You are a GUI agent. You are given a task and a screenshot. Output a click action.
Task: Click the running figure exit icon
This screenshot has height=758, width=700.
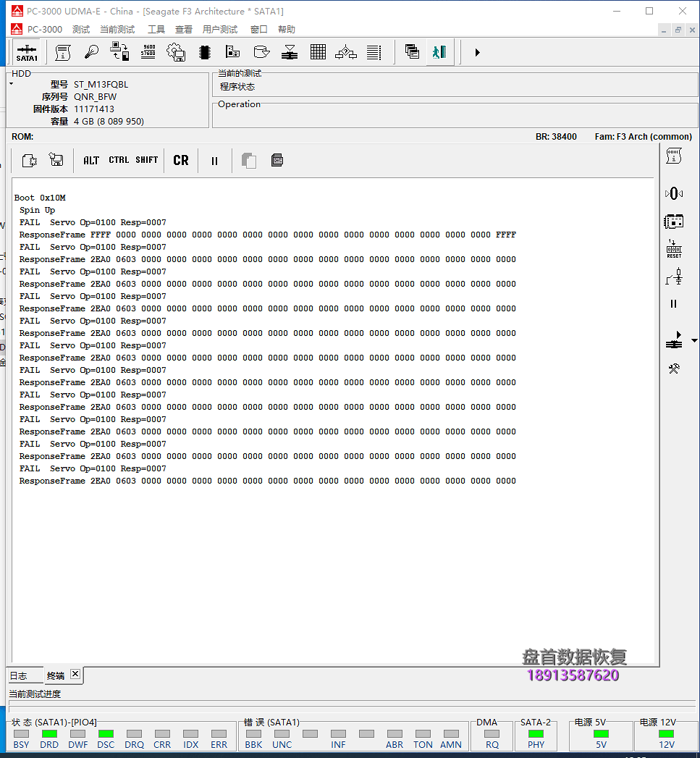click(439, 52)
